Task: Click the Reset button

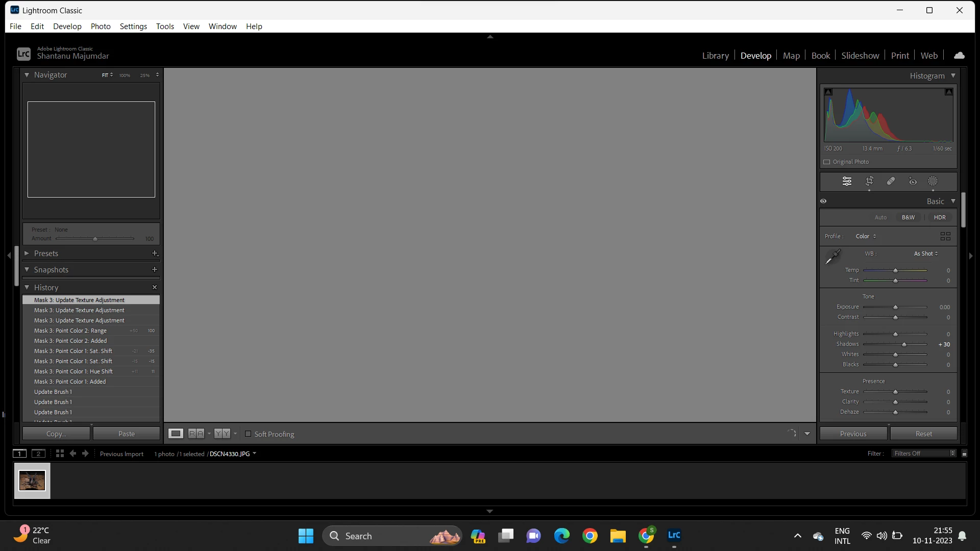Action: 923,434
